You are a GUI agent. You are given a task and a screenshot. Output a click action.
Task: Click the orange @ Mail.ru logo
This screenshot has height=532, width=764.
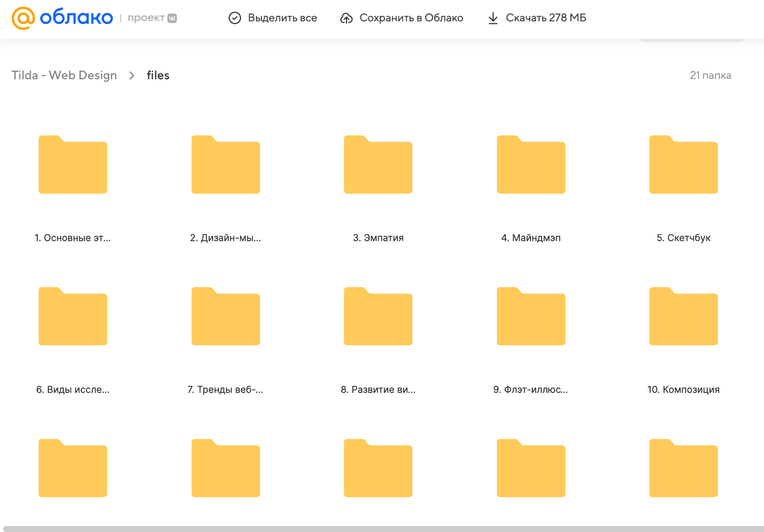(x=23, y=18)
